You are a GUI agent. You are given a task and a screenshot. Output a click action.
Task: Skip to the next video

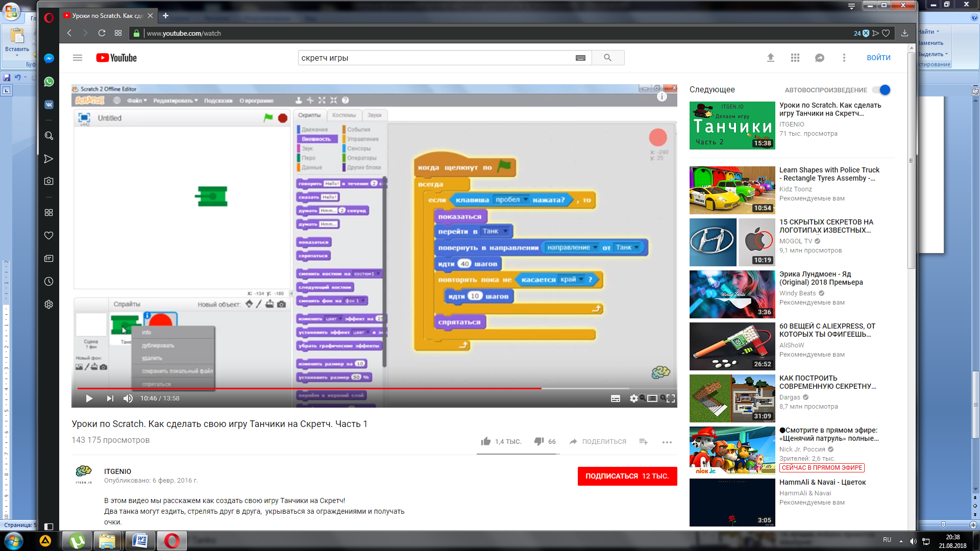(110, 398)
